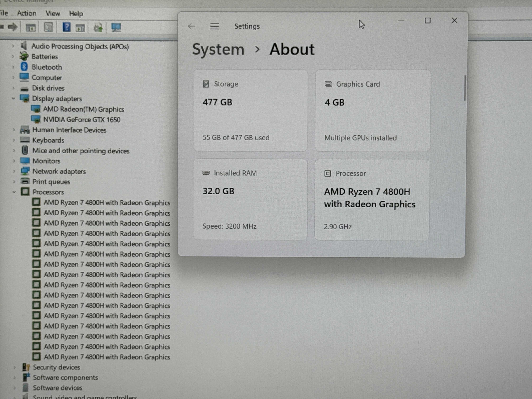Expand the Monitors node

click(x=14, y=161)
